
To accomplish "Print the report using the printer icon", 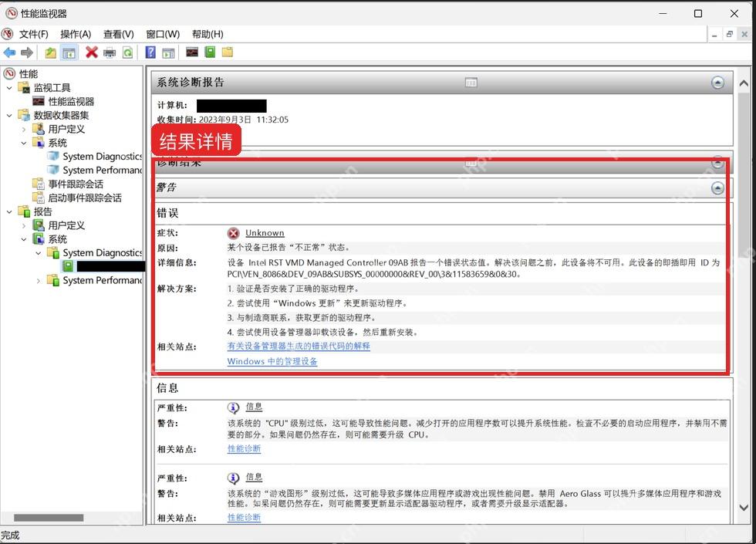I will point(110,52).
